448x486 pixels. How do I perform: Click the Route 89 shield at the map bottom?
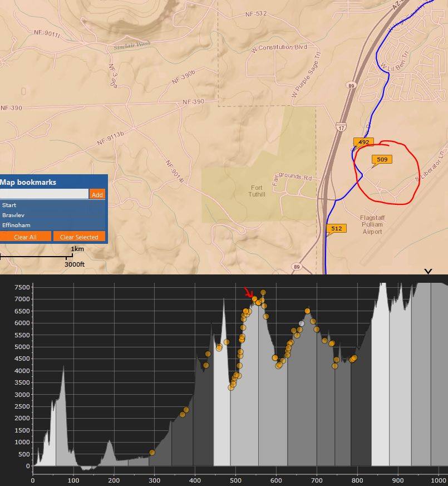[x=297, y=267]
